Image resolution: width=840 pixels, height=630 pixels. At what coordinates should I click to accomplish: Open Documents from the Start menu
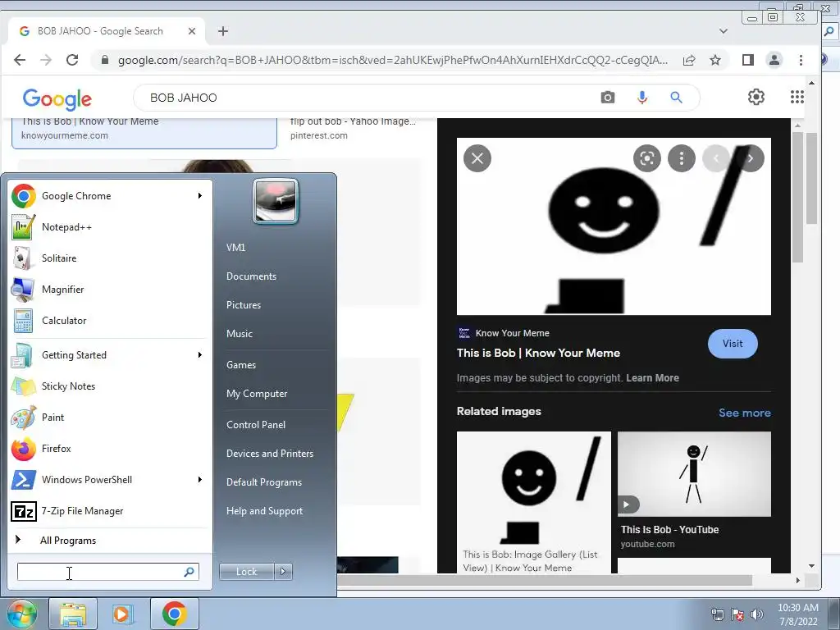pos(251,276)
